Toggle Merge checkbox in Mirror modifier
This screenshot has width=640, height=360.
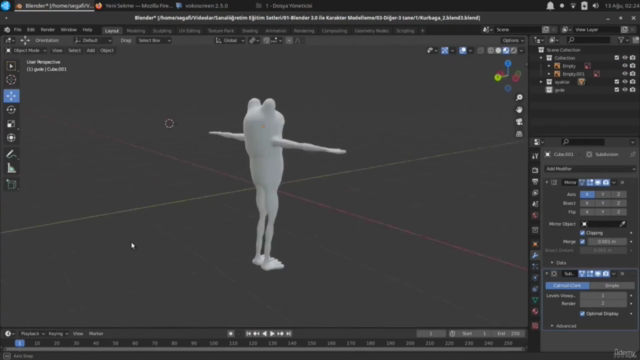pyautogui.click(x=582, y=242)
